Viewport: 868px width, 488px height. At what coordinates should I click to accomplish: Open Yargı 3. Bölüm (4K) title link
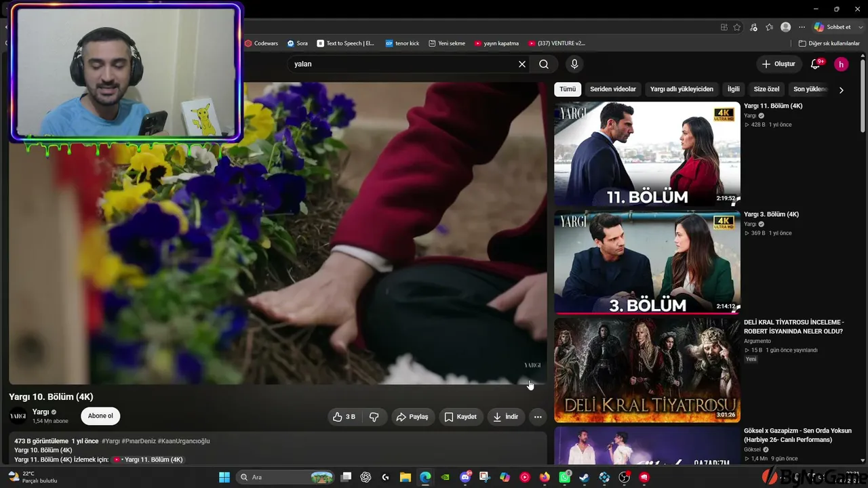tap(771, 215)
